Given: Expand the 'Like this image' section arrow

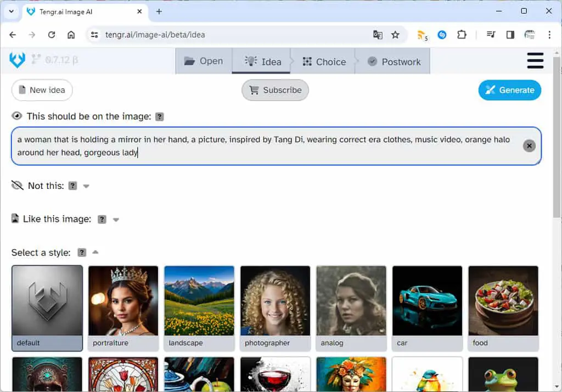Looking at the screenshot, I should (x=116, y=220).
